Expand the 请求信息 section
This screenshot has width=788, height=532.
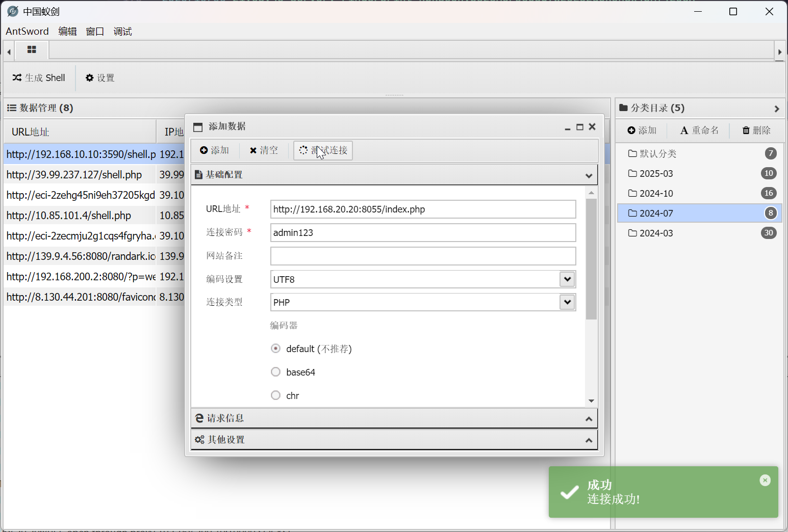click(x=394, y=418)
